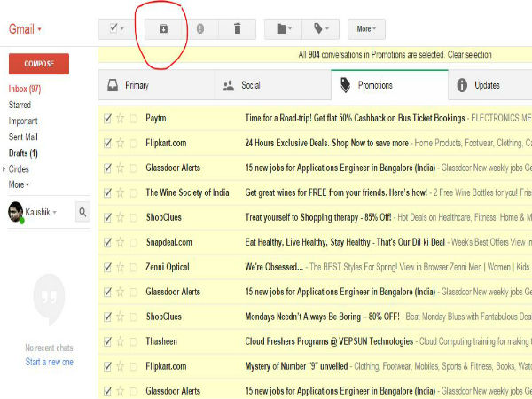
Task: Open the Gmail apps dropdown
Action: pos(25,29)
